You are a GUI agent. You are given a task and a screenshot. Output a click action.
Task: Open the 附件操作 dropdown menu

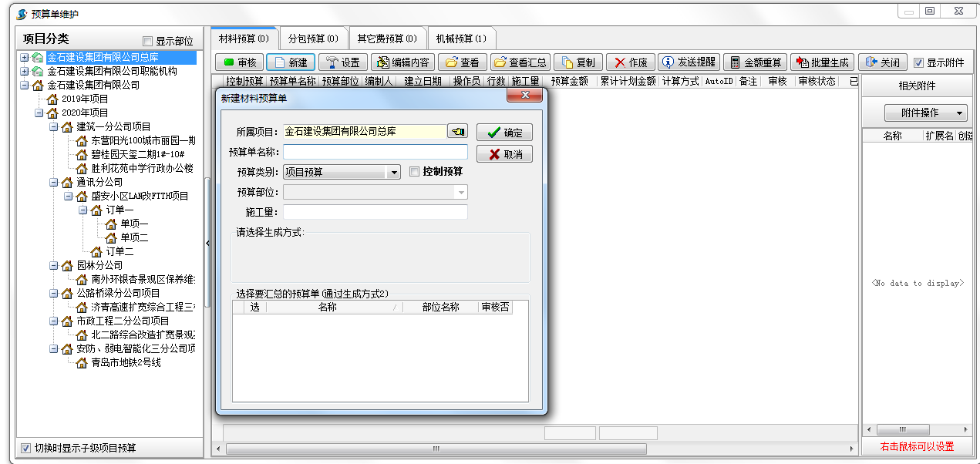pyautogui.click(x=925, y=113)
